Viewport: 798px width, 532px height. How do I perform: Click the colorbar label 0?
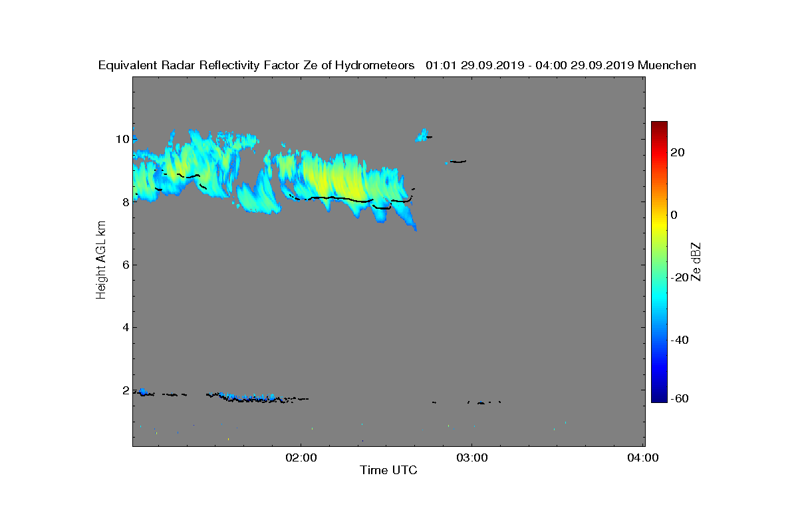pos(674,215)
